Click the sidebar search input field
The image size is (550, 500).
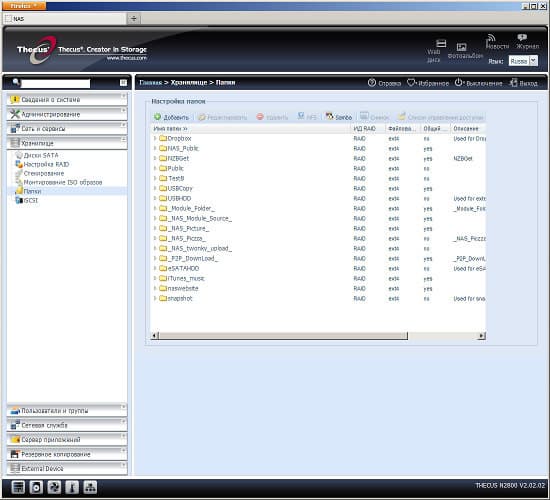pyautogui.click(x=55, y=83)
